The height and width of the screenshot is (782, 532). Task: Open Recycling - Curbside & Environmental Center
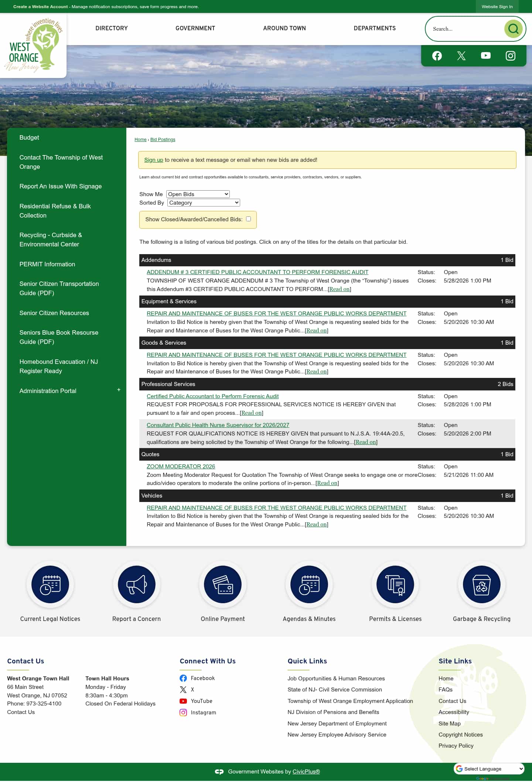51,240
